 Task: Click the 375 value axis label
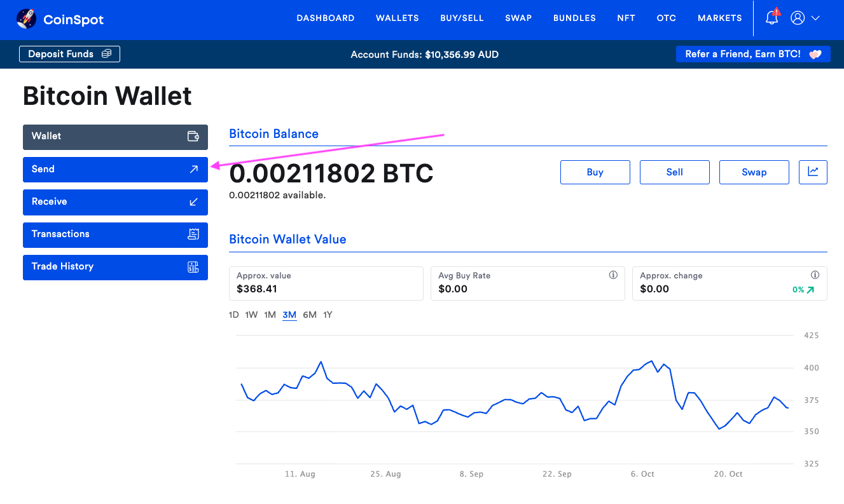(x=810, y=400)
